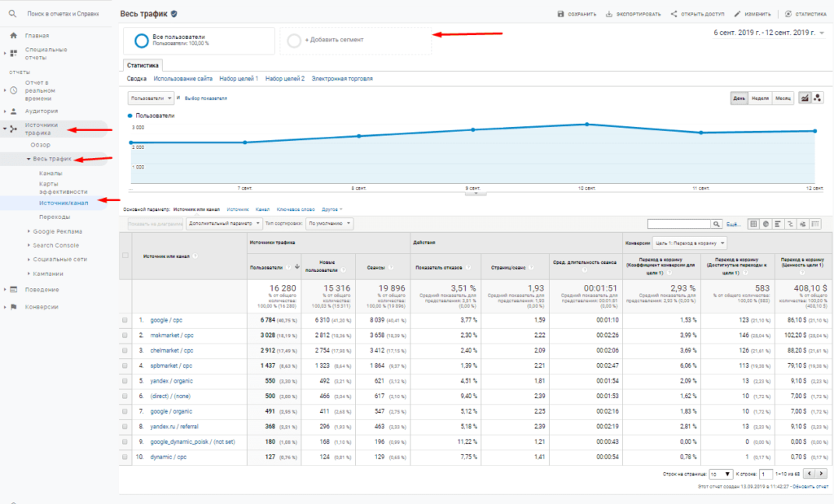This screenshot has height=504, width=834.
Task: Switch chart to Неделя granularity
Action: (x=760, y=99)
